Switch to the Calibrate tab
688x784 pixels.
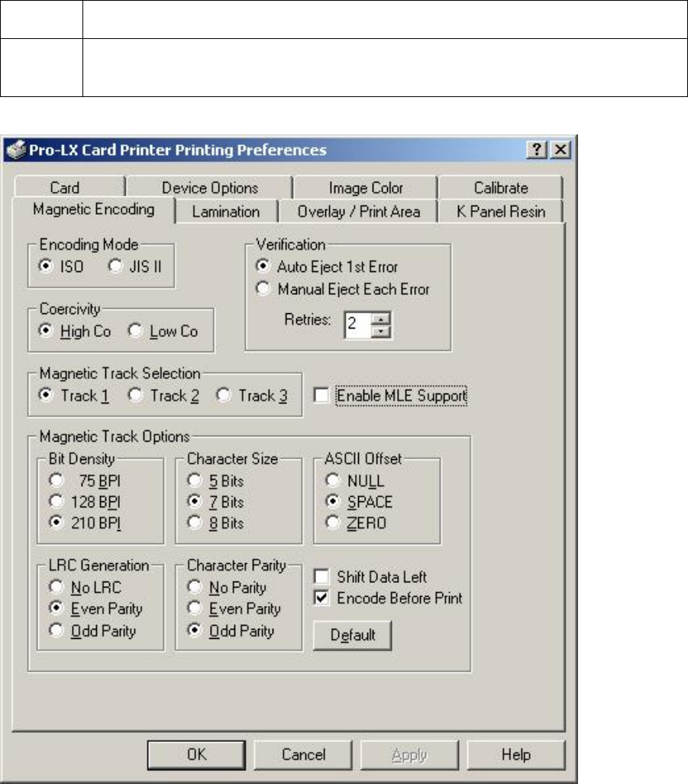[x=501, y=187]
